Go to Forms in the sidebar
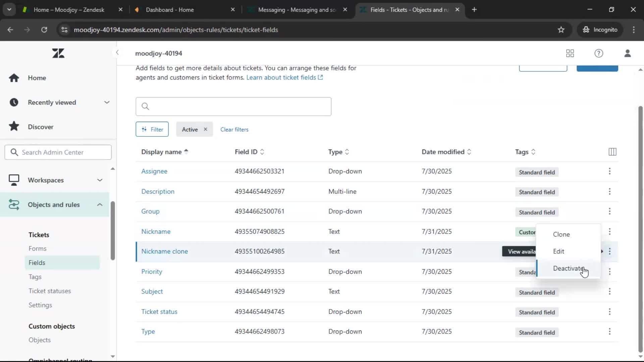This screenshot has width=644, height=362. point(38,248)
